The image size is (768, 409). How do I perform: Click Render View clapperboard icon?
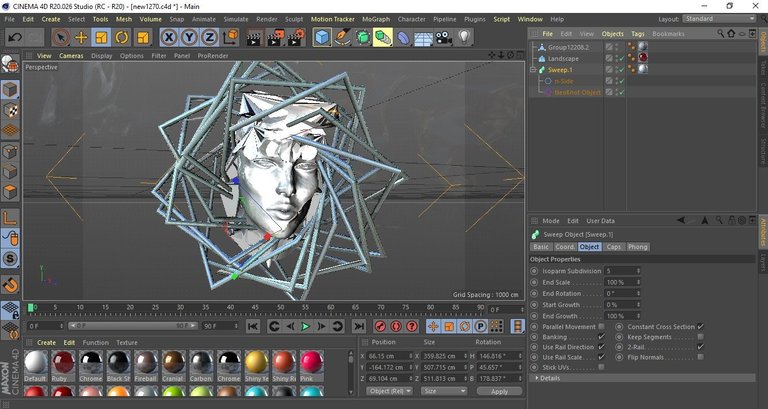(x=254, y=38)
